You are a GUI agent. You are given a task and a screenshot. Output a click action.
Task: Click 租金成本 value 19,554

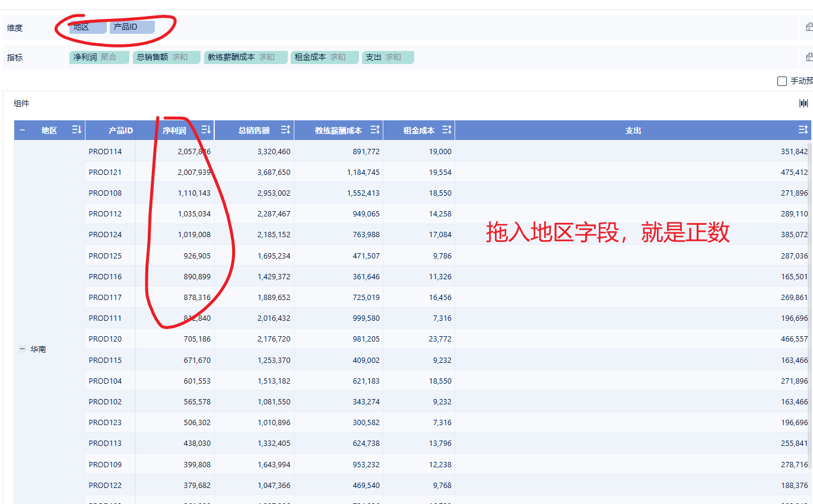(440, 172)
